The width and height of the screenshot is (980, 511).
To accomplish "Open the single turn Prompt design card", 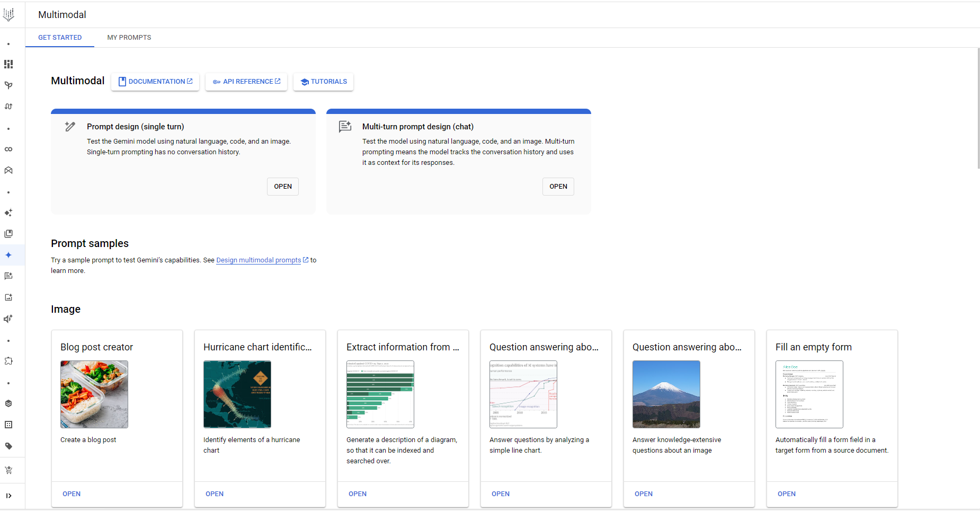I will click(x=282, y=187).
